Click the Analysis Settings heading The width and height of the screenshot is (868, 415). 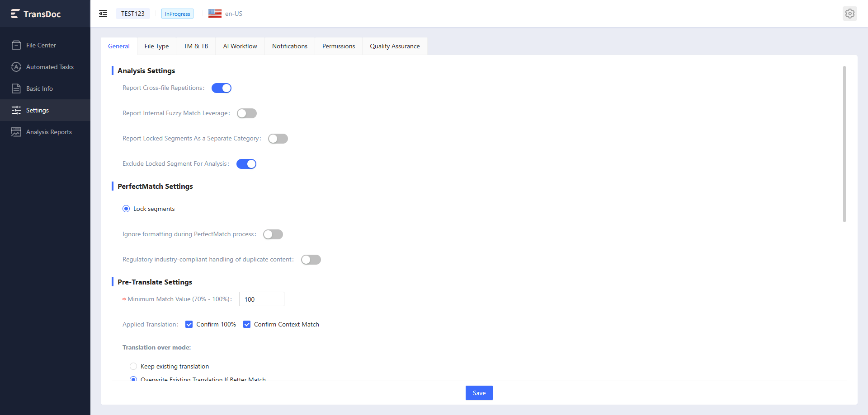click(146, 70)
